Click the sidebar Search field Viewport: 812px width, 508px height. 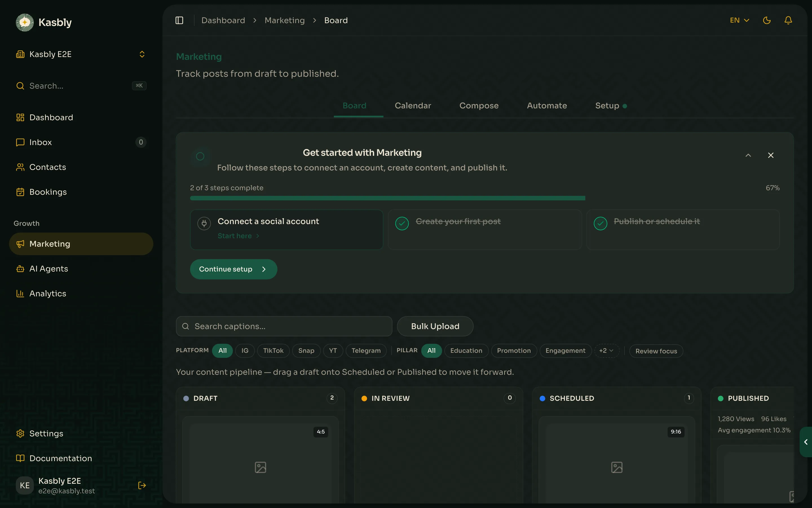pyautogui.click(x=81, y=86)
